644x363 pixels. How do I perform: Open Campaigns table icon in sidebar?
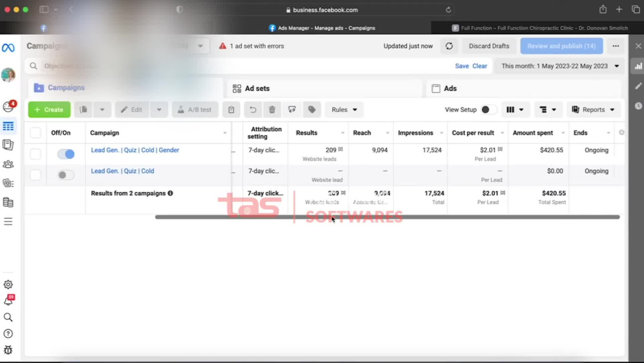point(8,126)
